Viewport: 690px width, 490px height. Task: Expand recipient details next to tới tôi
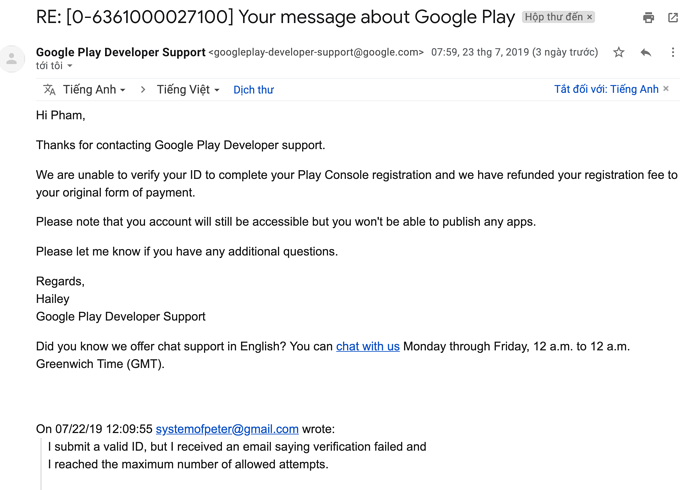70,66
